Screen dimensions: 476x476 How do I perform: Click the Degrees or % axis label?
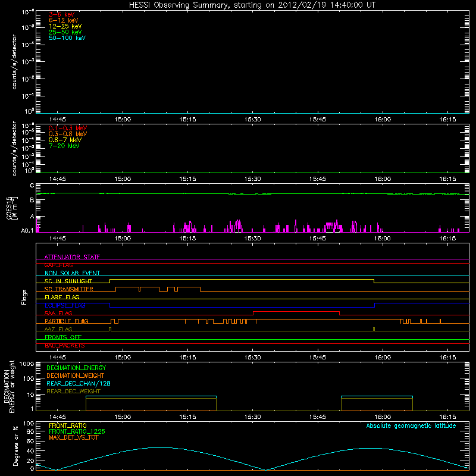[15, 446]
